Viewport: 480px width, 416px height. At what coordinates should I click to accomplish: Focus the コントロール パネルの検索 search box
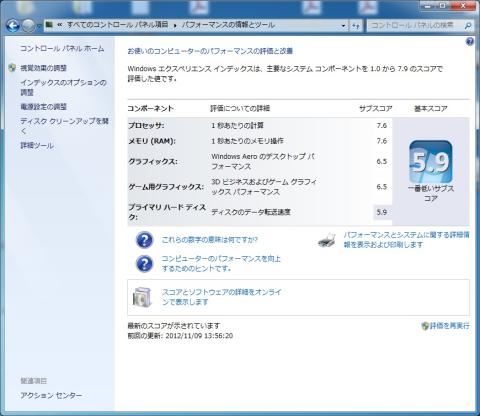click(x=415, y=25)
